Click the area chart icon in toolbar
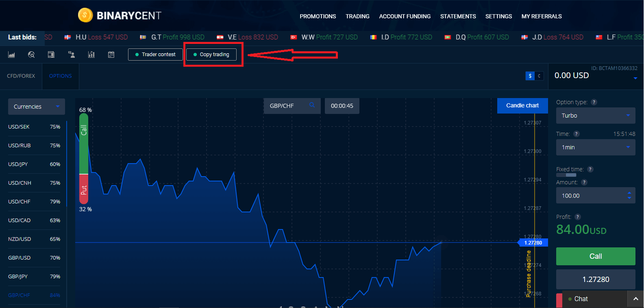Viewport: 644px width, 308px height. (11, 55)
